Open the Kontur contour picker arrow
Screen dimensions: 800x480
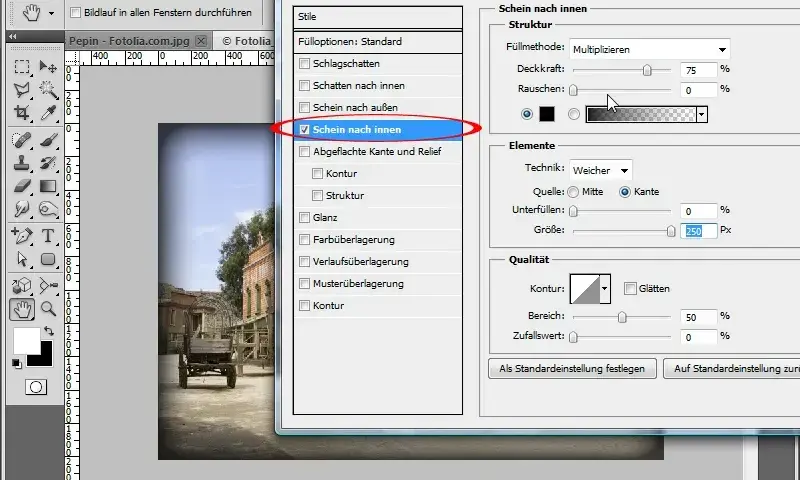point(605,289)
